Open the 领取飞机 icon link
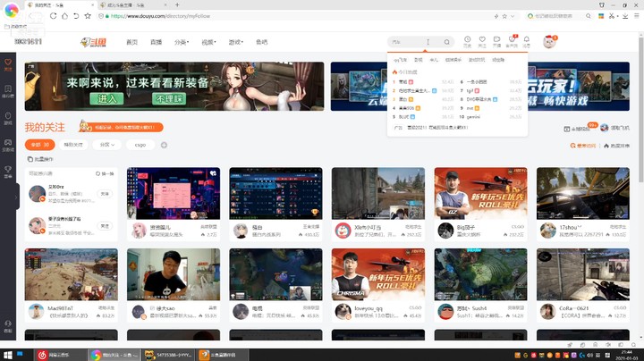The image size is (644, 361). (614, 128)
